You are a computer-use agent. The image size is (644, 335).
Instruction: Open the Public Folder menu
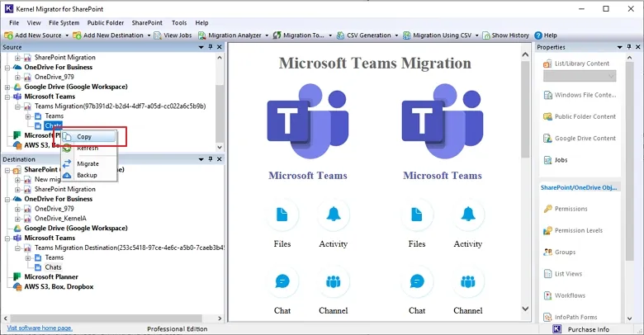[105, 22]
